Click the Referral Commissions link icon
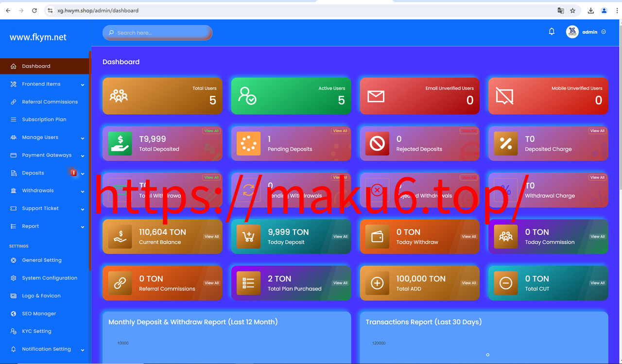The width and height of the screenshot is (622, 364). pyautogui.click(x=120, y=283)
